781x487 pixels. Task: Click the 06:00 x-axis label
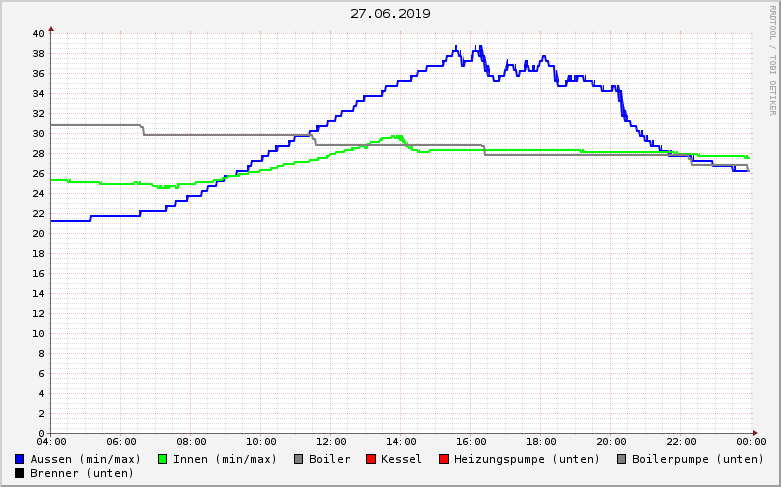pos(121,442)
